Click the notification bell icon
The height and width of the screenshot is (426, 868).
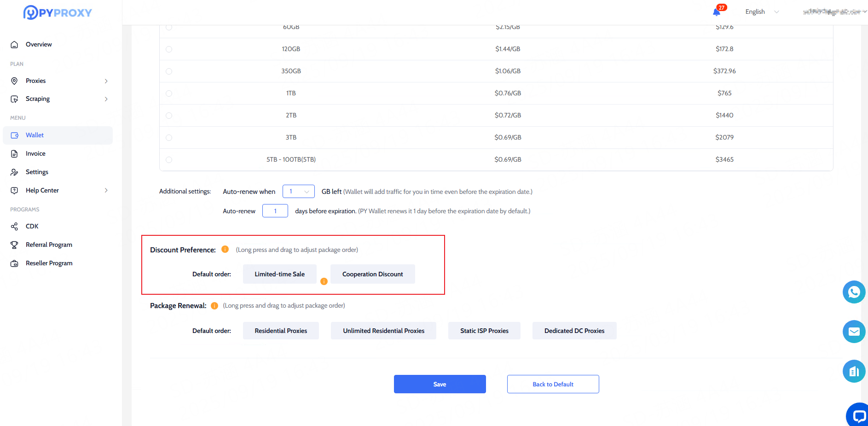pos(717,12)
